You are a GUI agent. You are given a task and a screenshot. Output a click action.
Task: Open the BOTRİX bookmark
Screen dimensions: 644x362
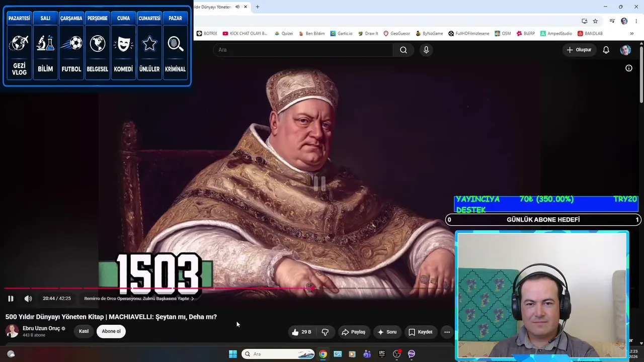coord(207,34)
